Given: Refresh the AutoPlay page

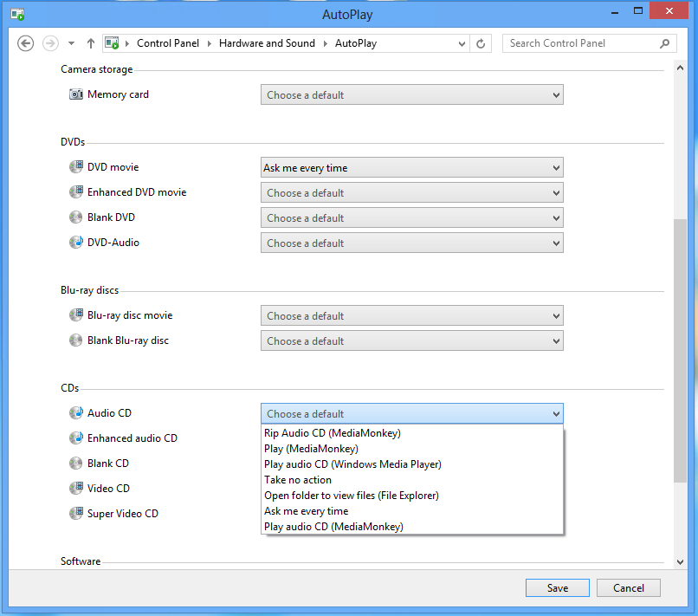Looking at the screenshot, I should tap(481, 43).
